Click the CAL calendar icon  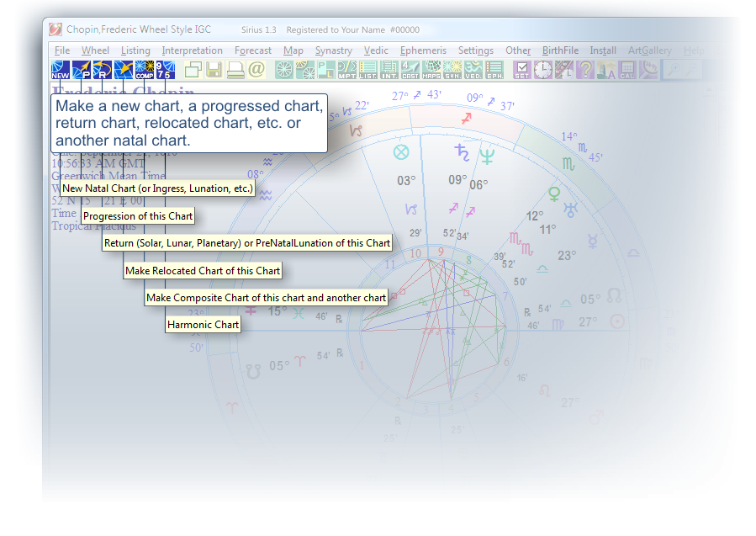pyautogui.click(x=627, y=70)
